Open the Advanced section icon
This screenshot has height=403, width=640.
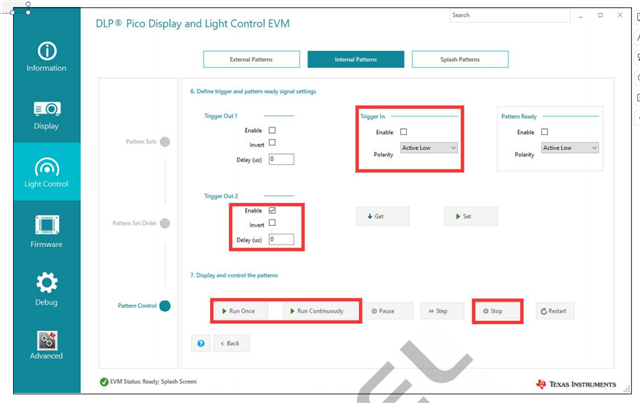[x=47, y=341]
